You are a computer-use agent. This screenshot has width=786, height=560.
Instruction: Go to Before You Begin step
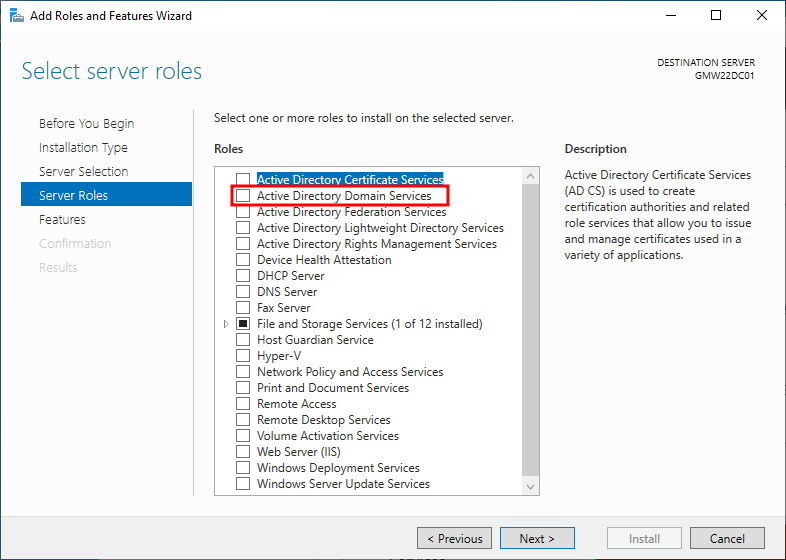87,123
